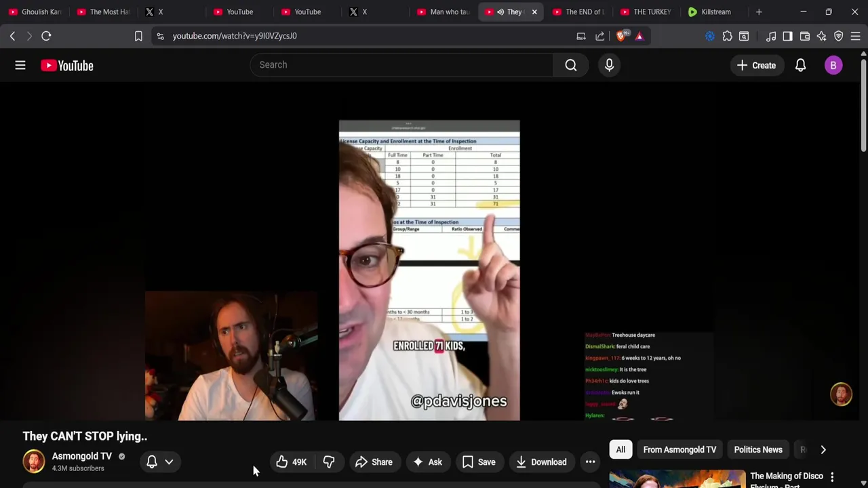This screenshot has height=488, width=868.
Task: Toggle the browser sidebar panel
Action: [787, 36]
